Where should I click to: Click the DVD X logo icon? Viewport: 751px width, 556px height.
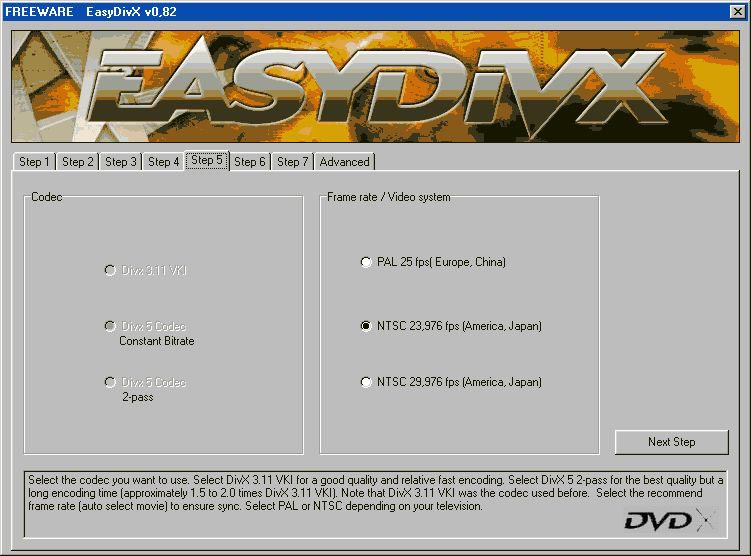(x=669, y=520)
